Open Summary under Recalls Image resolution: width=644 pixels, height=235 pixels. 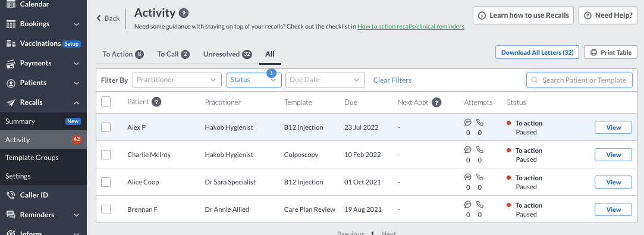(43, 121)
